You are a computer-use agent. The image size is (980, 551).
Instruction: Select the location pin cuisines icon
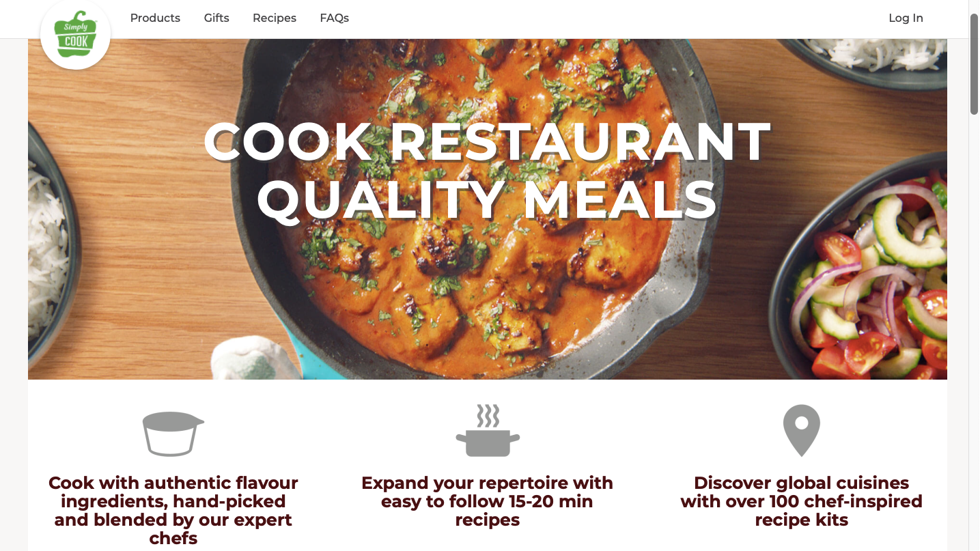(x=801, y=429)
